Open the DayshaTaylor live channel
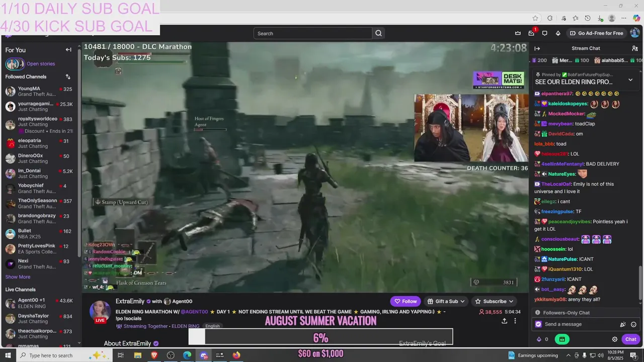Viewport: 644px width, 362px height. point(39,319)
